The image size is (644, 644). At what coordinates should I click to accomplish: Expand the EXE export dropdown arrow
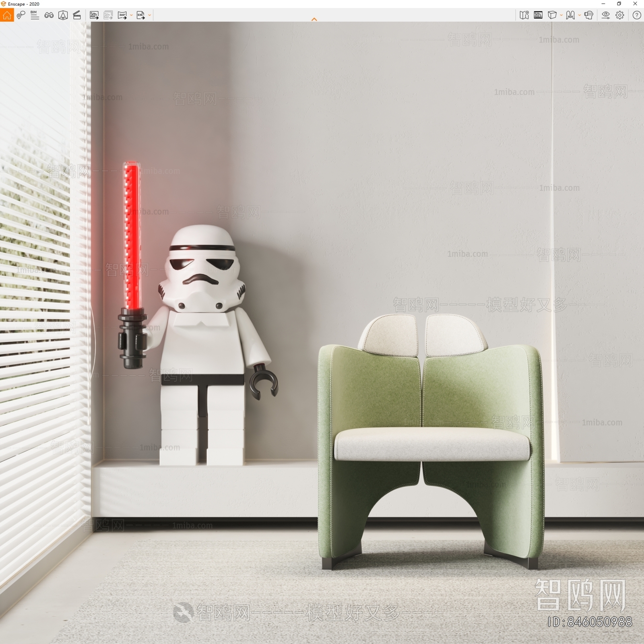click(150, 15)
